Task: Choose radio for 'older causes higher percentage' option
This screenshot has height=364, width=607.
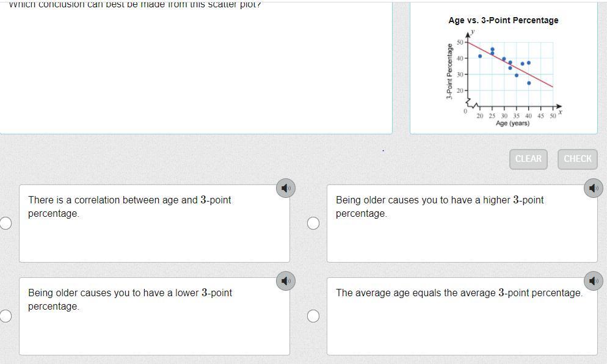Action: point(313,223)
